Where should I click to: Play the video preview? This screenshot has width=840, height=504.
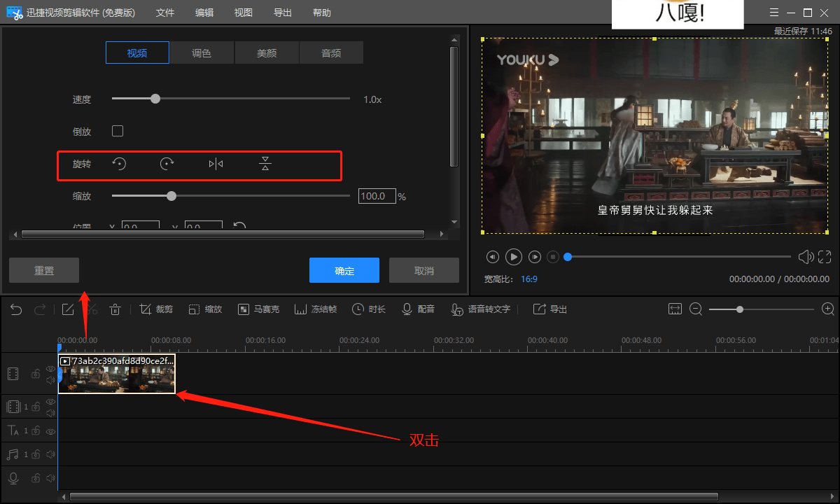514,257
